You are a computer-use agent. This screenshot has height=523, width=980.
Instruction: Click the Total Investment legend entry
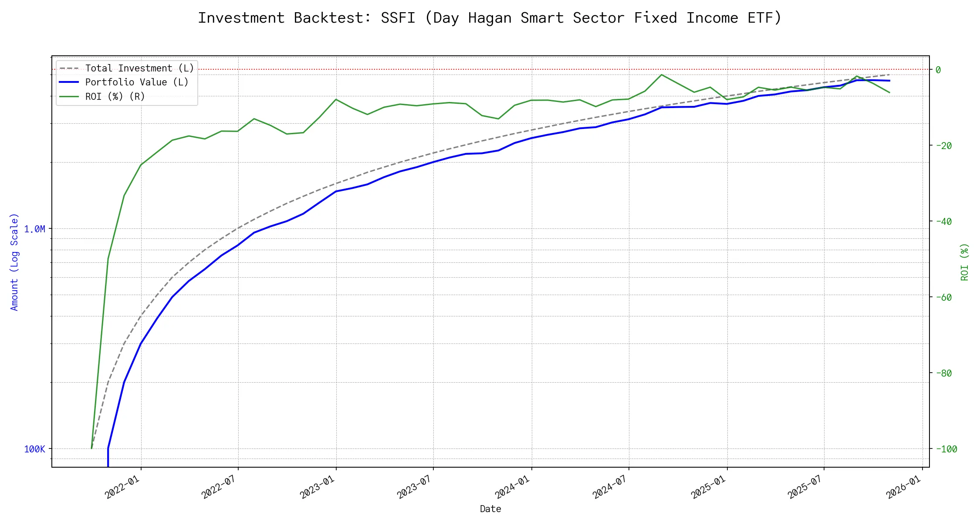click(x=139, y=68)
